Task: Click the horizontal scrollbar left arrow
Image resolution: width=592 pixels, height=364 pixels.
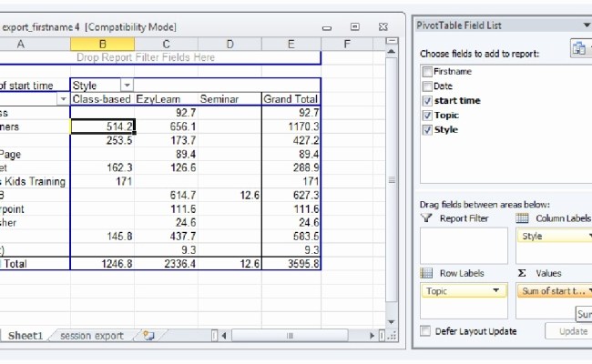Action: point(224,335)
